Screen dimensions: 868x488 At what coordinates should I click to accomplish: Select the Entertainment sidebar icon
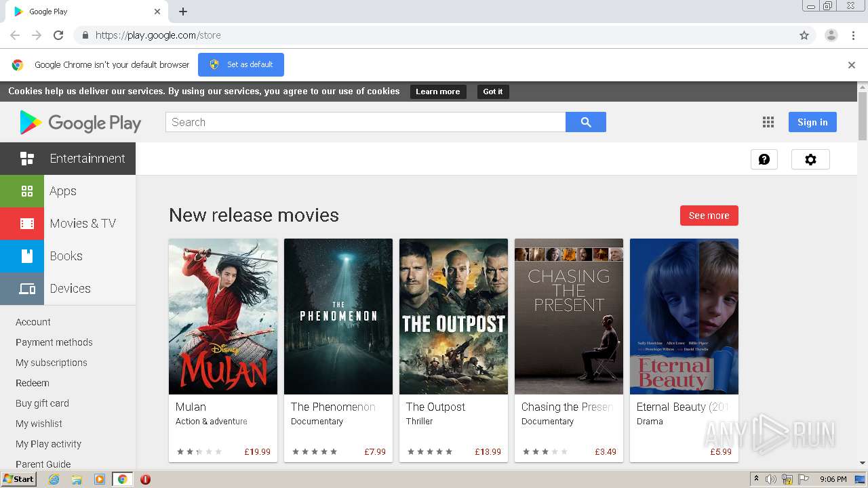[x=26, y=159]
